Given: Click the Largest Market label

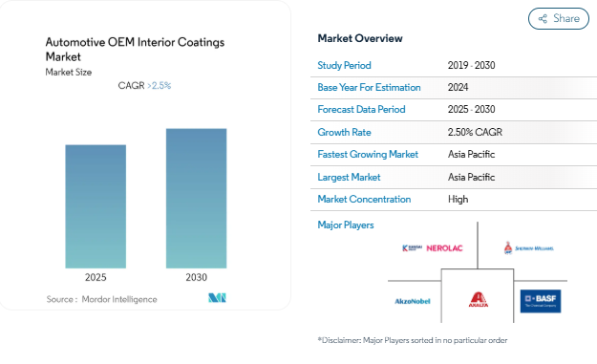Looking at the screenshot, I should (349, 177).
